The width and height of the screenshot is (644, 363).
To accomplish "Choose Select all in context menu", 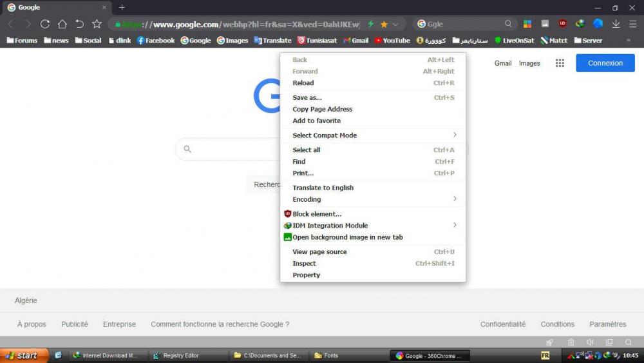I will (x=373, y=150).
